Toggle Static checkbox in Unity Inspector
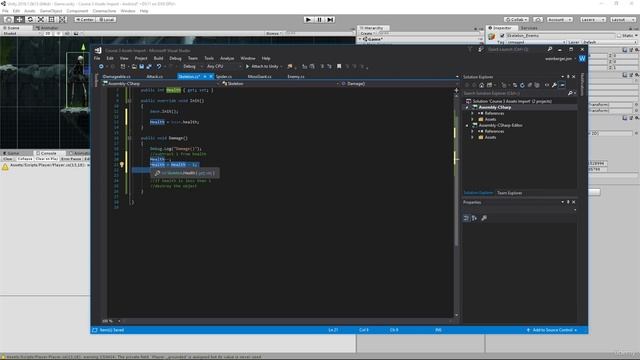 [620, 36]
